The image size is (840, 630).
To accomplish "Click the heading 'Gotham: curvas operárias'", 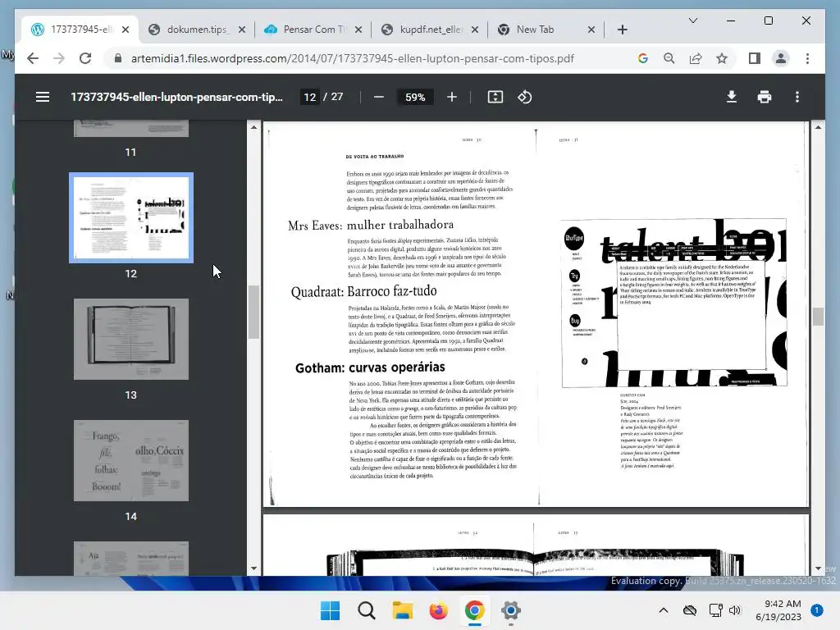I will point(370,367).
